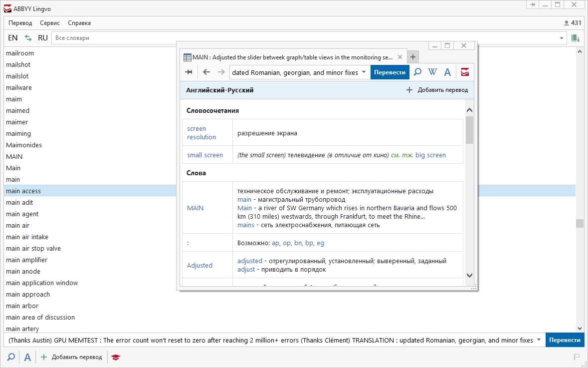This screenshot has height=368, width=588.
Task: Go back in the card history
Action: point(206,72)
